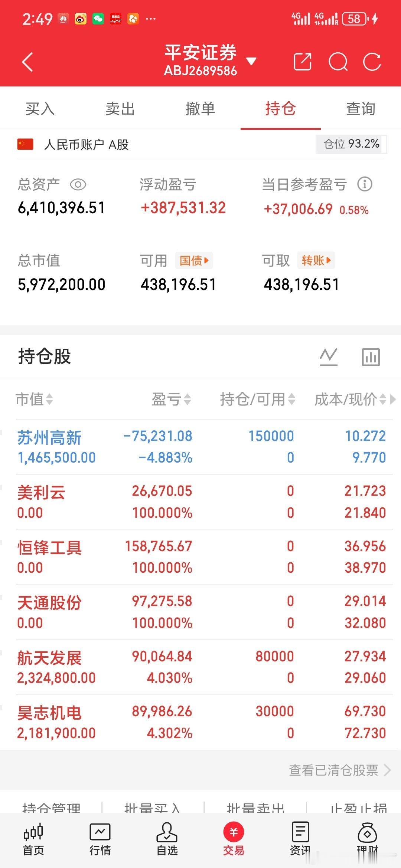Switch to the 卖出 tab
The height and width of the screenshot is (868, 401).
point(120,109)
